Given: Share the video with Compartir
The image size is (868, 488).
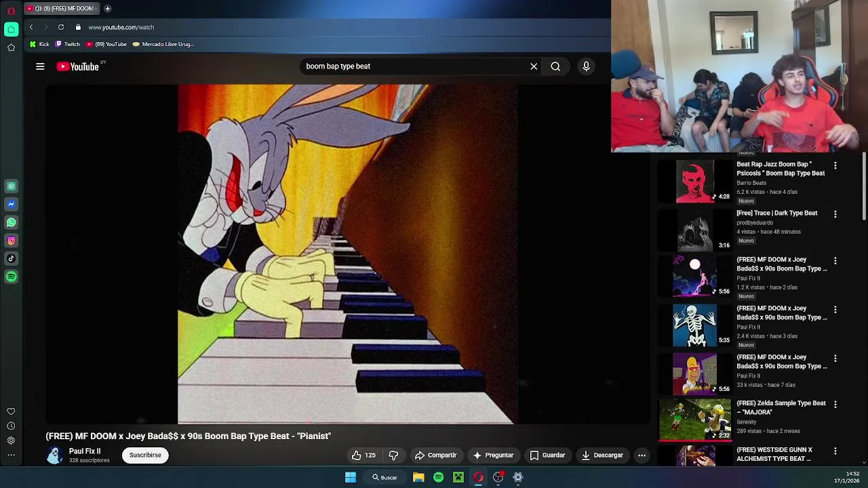Looking at the screenshot, I should point(435,455).
